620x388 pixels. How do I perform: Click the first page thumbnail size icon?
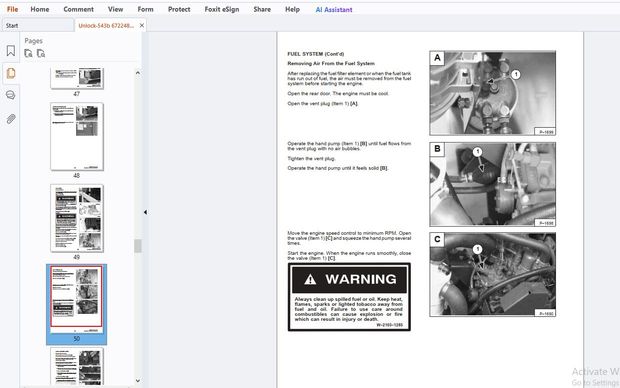point(28,53)
